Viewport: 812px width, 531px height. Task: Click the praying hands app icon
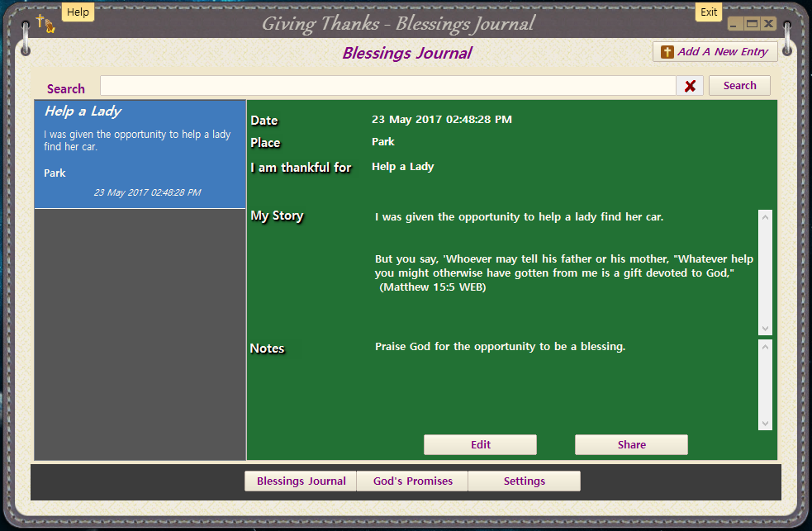[46, 23]
